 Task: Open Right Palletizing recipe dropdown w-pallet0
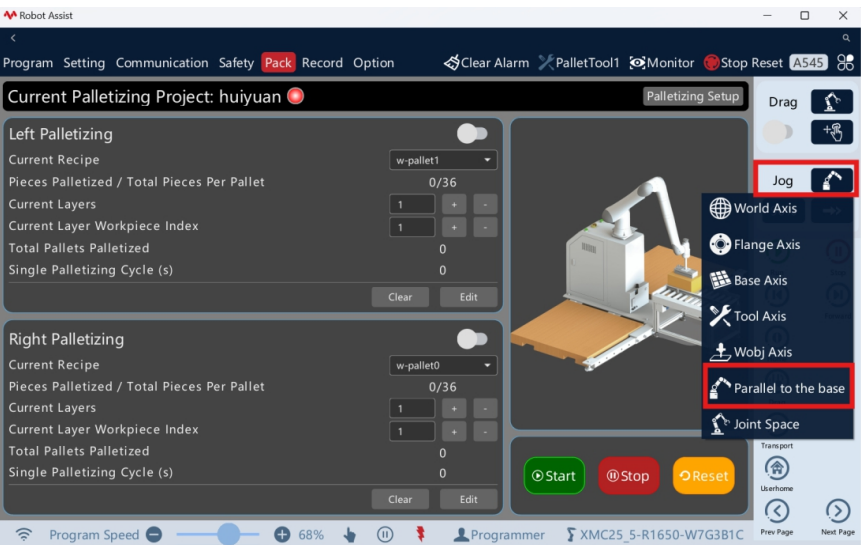click(443, 365)
